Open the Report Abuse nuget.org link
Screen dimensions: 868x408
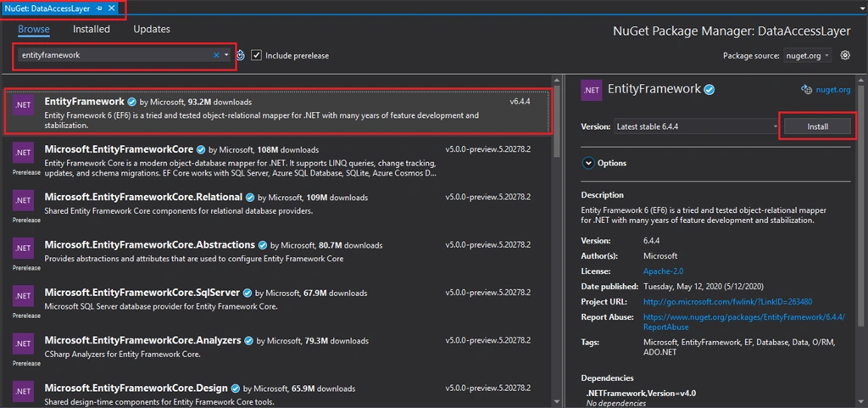pyautogui.click(x=744, y=322)
